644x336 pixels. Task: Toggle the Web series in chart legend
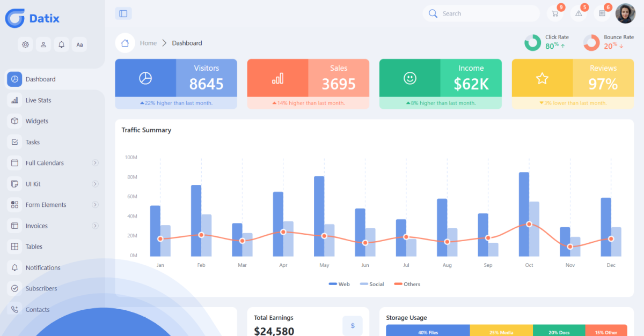[339, 284]
